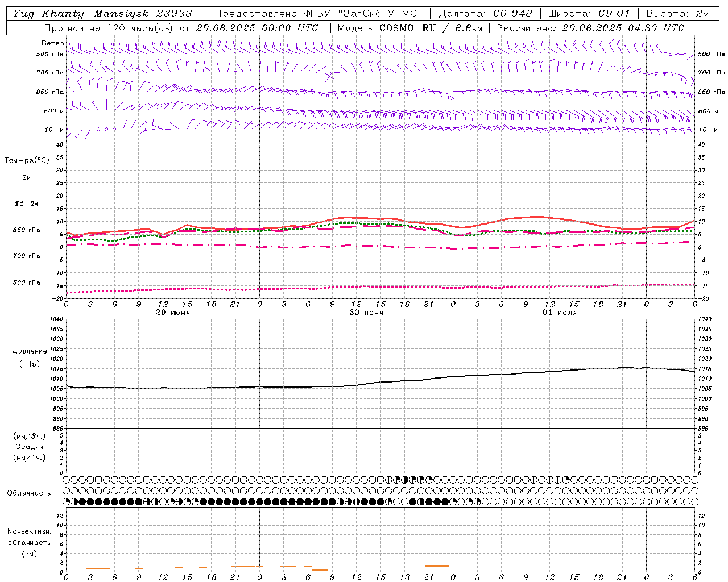Click the 700 гПа temperature legend entry

pos(26,256)
